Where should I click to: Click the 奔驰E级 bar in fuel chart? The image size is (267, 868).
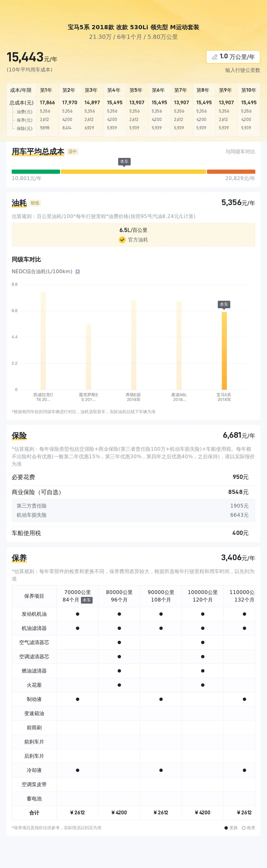click(134, 345)
